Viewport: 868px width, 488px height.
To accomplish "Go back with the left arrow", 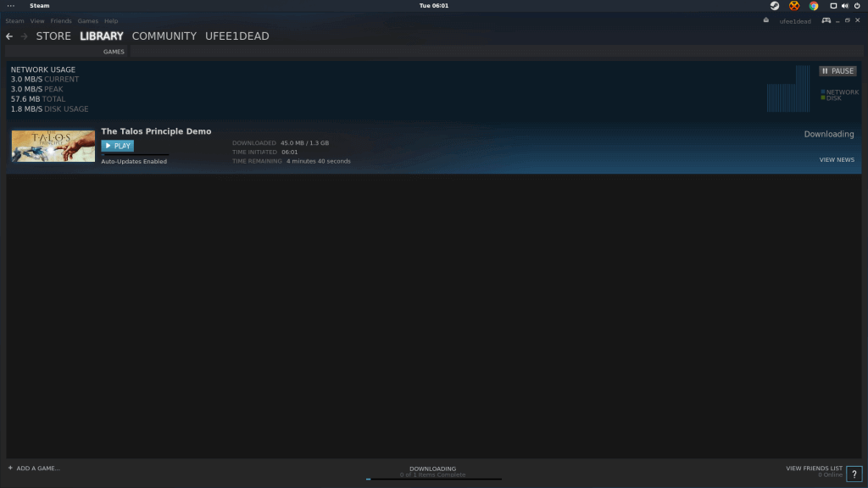I will (9, 36).
